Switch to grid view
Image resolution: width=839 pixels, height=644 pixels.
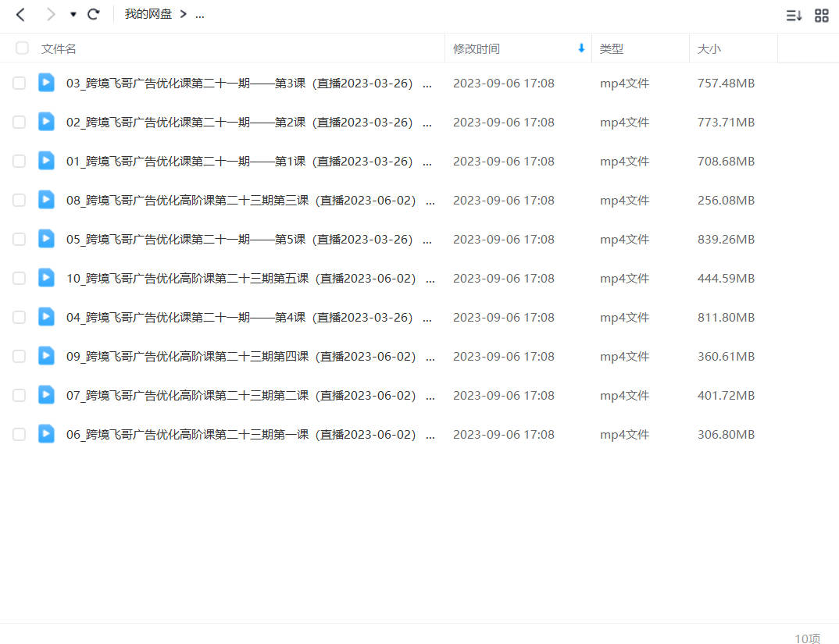(822, 16)
